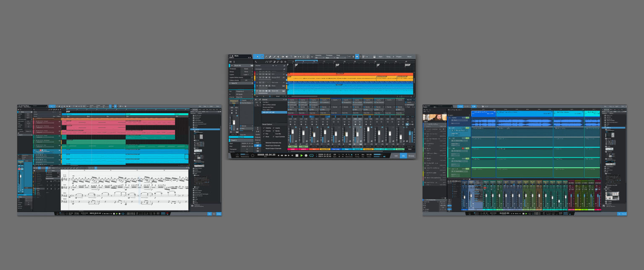Viewport: 644px width, 270px height.
Task: Click the Main channel volume fader
Action: click(x=410, y=134)
